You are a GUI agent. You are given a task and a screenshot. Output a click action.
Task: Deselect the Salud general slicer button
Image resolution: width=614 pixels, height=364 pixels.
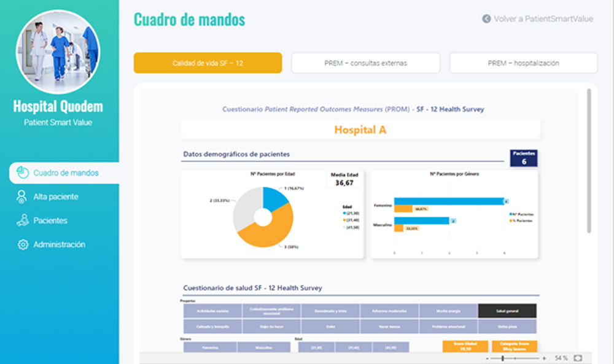click(508, 311)
